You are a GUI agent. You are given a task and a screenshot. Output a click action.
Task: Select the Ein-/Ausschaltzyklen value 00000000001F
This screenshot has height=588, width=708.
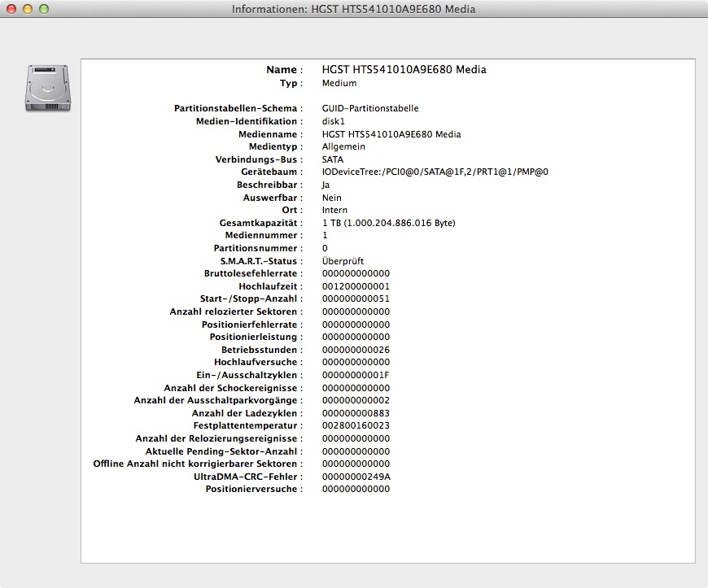pos(356,376)
